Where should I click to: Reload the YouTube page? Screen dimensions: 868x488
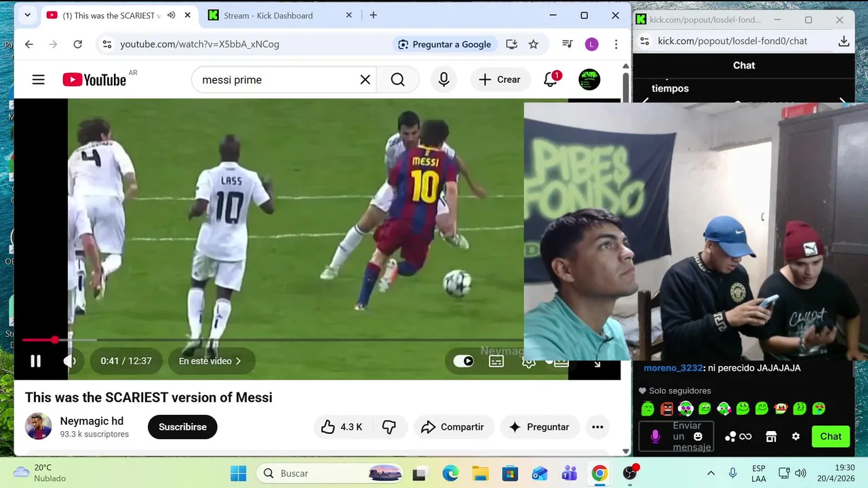(x=77, y=44)
